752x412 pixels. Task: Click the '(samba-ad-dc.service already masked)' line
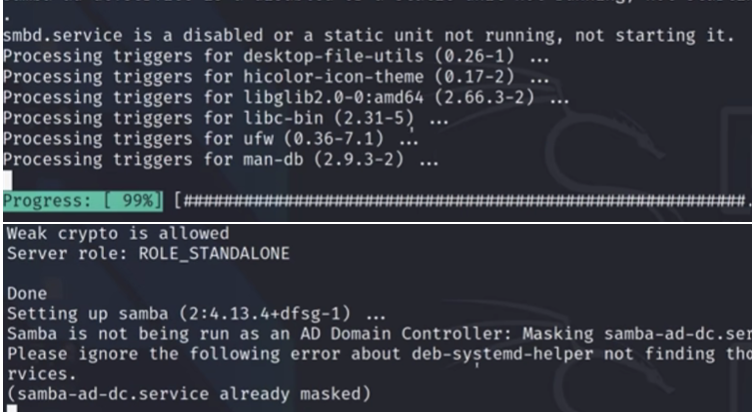click(x=189, y=394)
